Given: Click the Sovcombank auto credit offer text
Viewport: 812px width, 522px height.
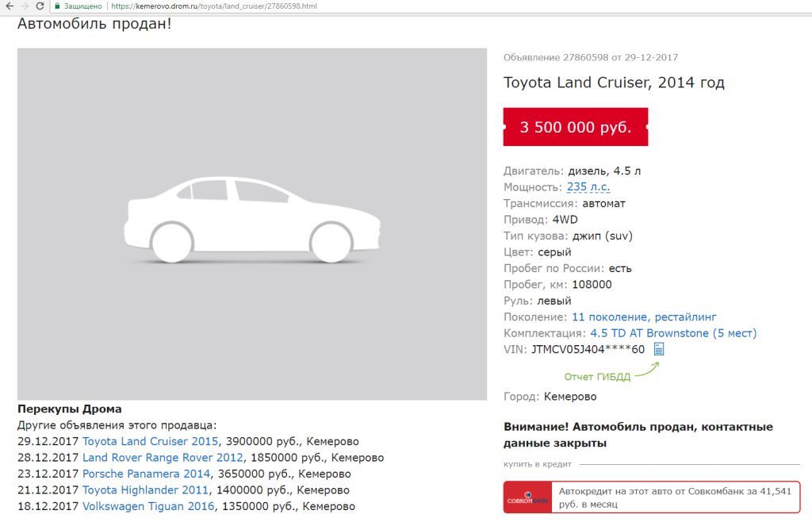Looking at the screenshot, I should [675, 497].
